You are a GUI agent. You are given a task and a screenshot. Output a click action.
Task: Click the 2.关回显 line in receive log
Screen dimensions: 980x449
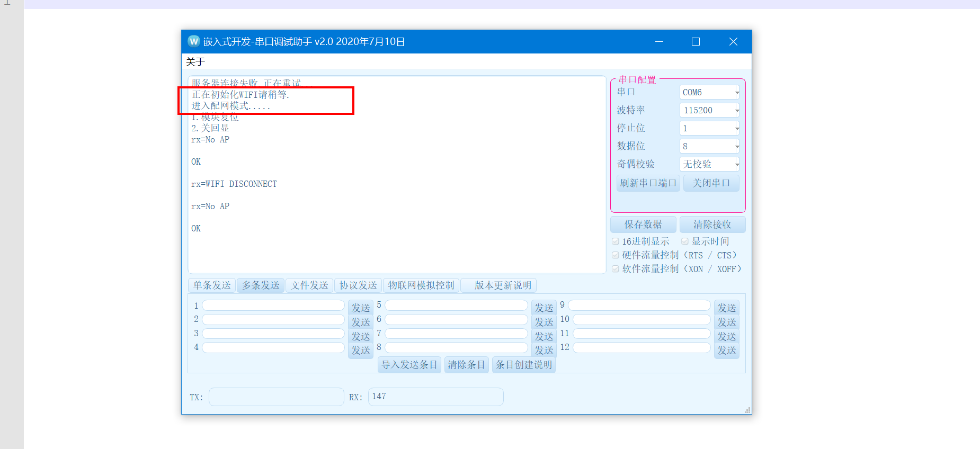pos(210,128)
